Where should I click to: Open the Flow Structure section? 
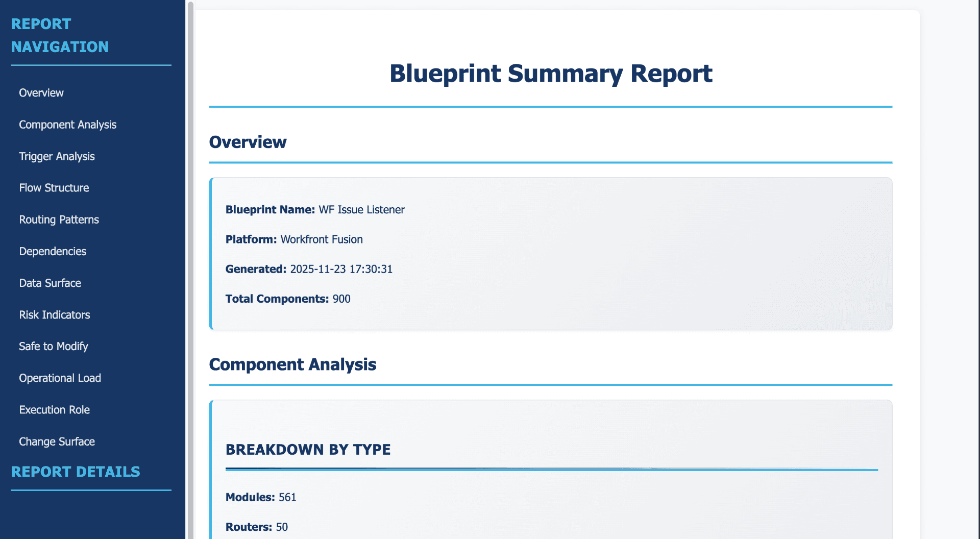[54, 188]
